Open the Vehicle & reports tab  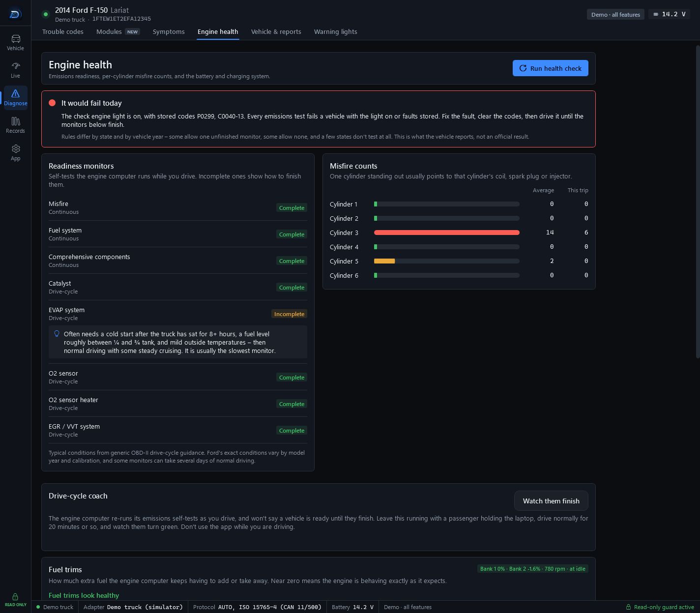(x=276, y=31)
